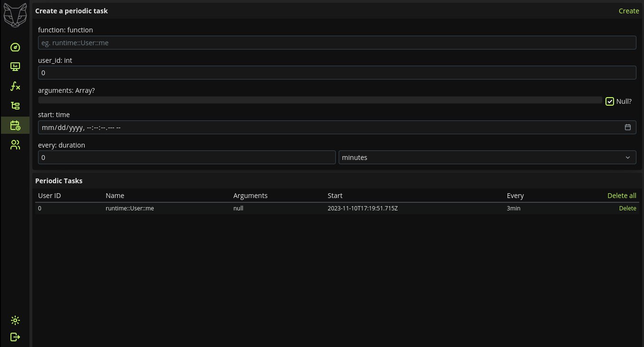Click Delete all periodic tasks
This screenshot has height=347, width=644.
point(622,196)
